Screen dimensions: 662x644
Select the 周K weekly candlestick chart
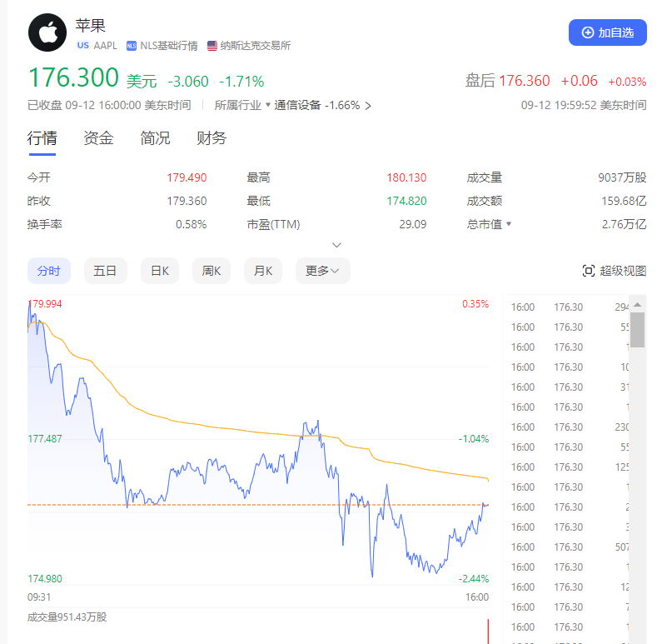(x=212, y=271)
